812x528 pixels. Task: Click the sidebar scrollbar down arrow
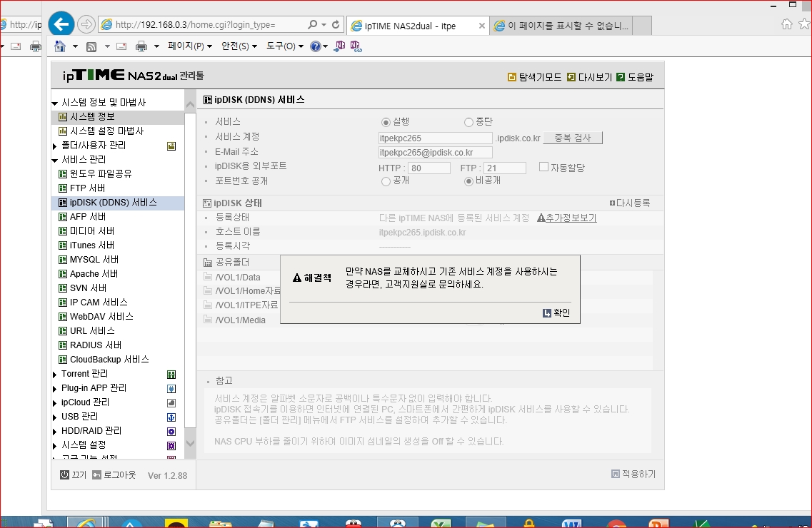click(x=190, y=444)
